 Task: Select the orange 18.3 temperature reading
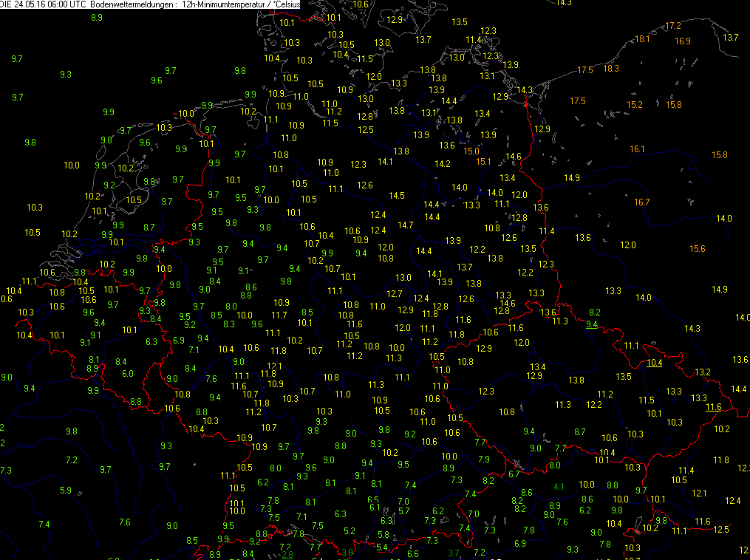(611, 69)
